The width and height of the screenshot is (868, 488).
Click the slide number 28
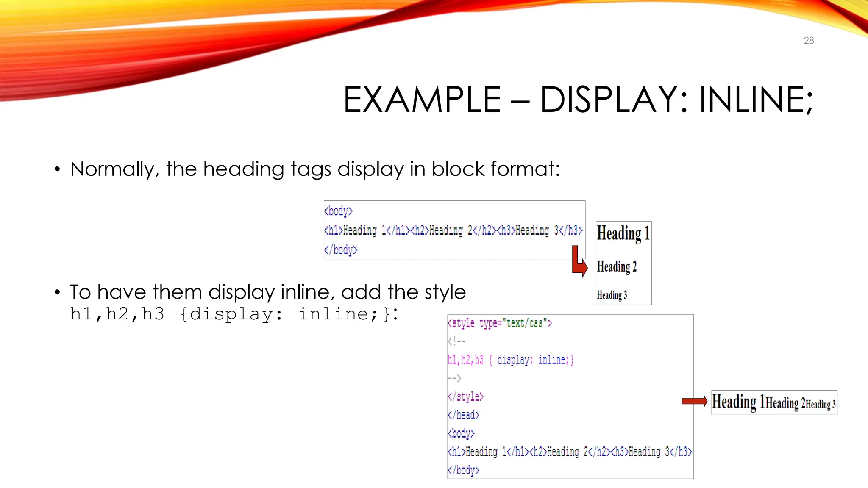click(x=809, y=41)
